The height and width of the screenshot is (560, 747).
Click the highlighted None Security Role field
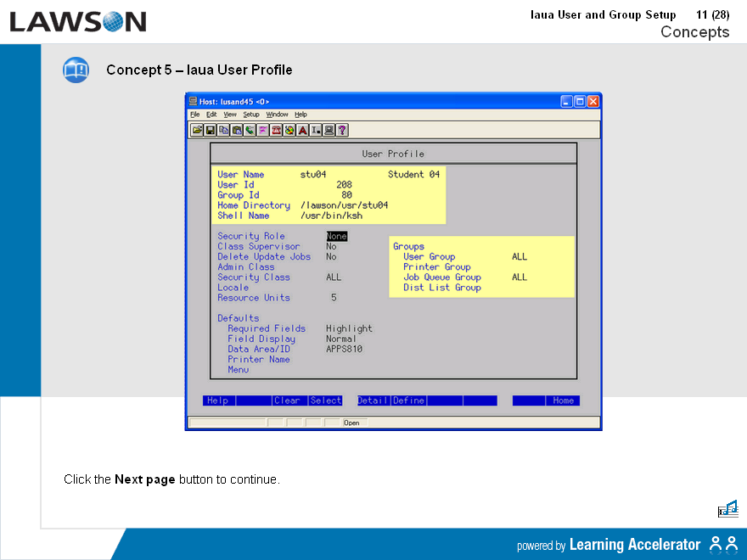pyautogui.click(x=336, y=236)
